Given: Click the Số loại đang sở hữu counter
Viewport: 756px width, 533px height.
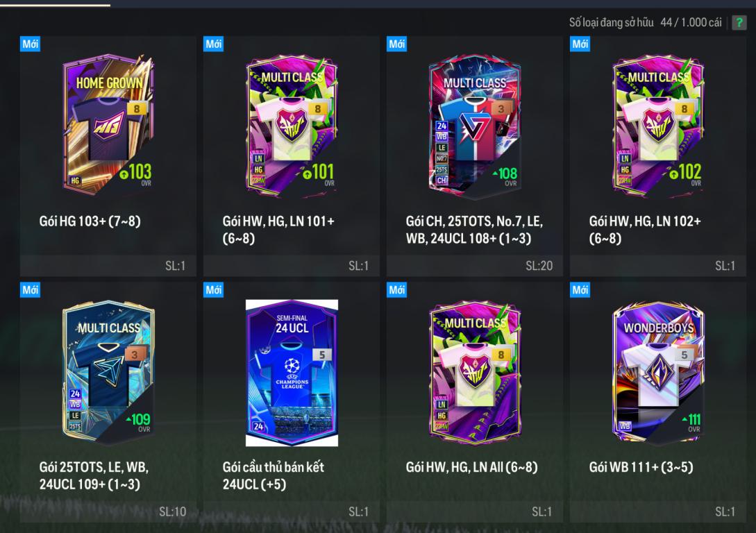Looking at the screenshot, I should click(645, 22).
